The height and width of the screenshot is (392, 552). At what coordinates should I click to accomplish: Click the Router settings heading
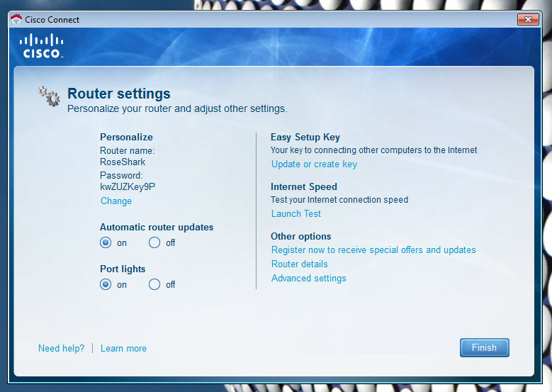tap(119, 94)
